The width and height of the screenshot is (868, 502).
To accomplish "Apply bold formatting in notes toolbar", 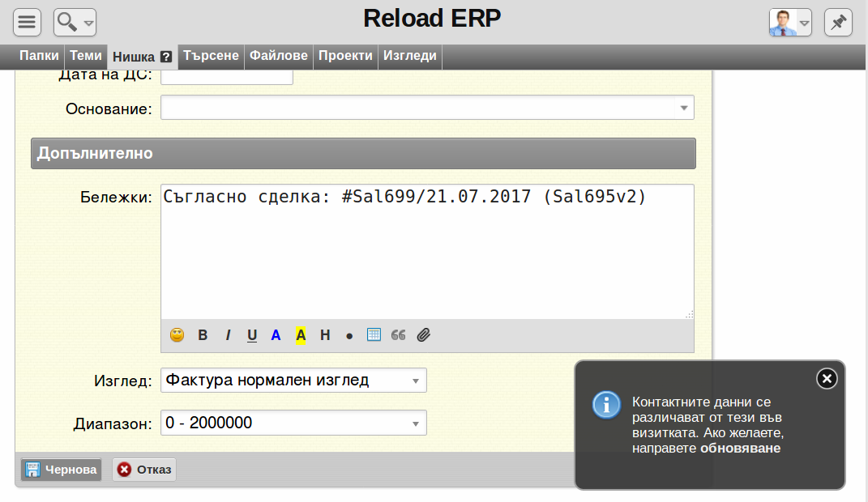I will (203, 335).
